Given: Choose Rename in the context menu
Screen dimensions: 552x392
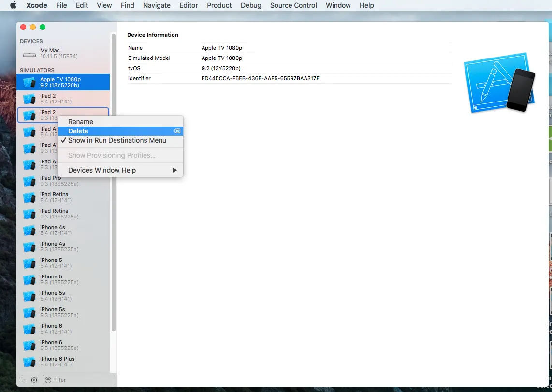Looking at the screenshot, I should [x=120, y=122].
